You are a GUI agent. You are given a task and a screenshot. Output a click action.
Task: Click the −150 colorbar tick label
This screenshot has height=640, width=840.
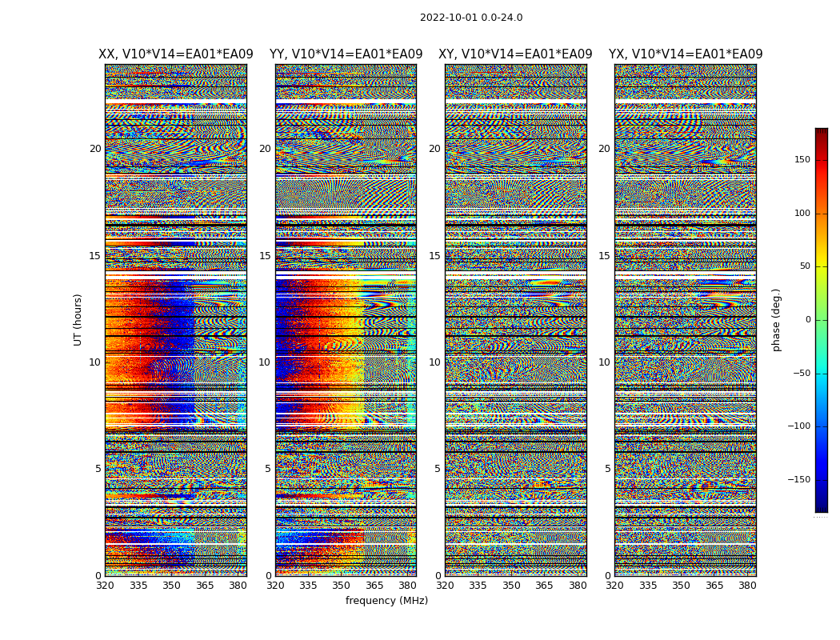(797, 480)
